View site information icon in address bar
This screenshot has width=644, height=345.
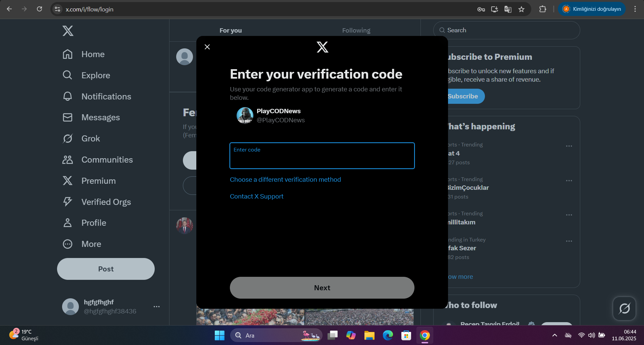(57, 9)
